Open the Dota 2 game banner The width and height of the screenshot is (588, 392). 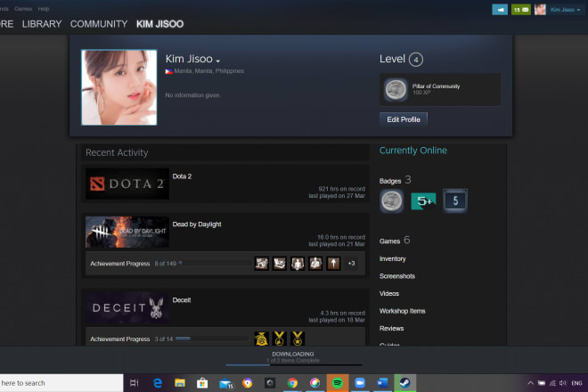click(x=127, y=184)
